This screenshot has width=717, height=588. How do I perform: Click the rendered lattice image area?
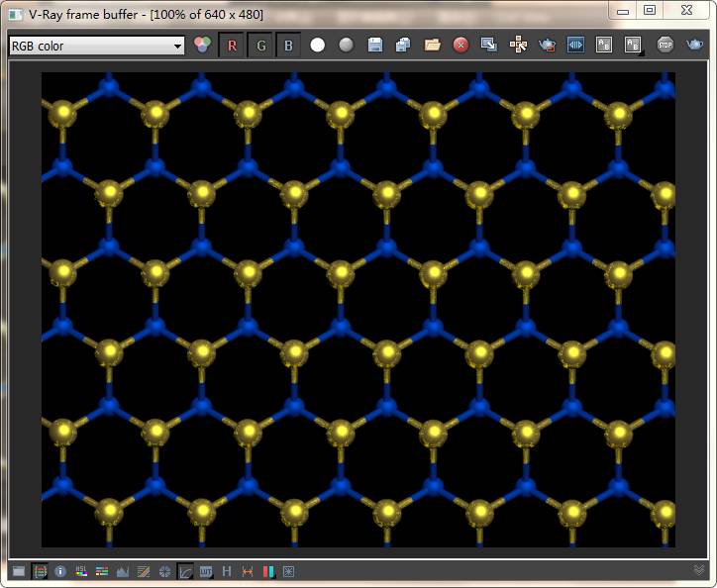[x=358, y=309]
